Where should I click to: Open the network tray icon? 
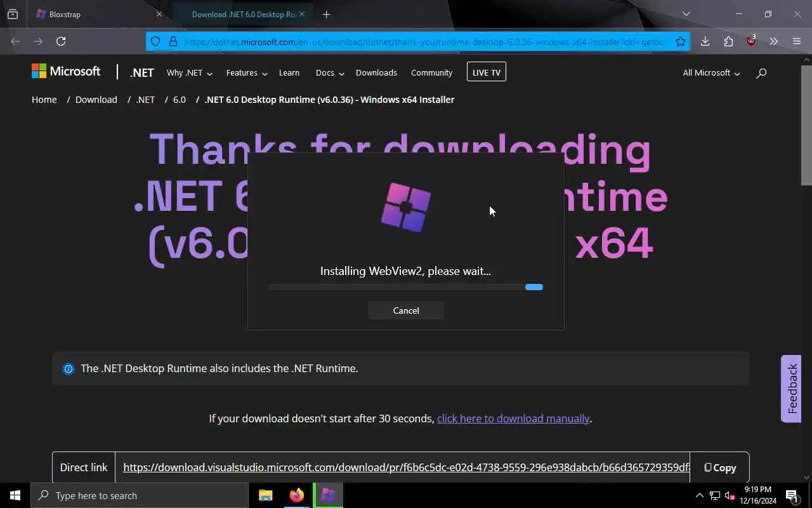(x=715, y=495)
